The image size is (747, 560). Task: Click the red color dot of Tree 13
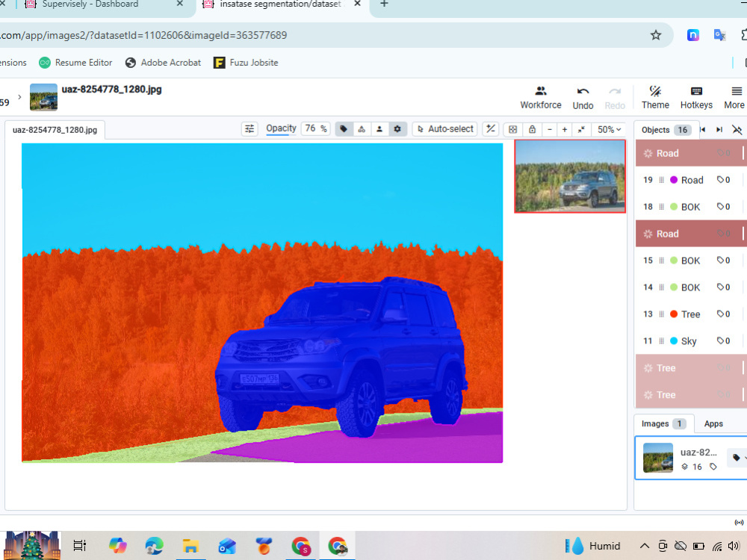[x=674, y=314]
